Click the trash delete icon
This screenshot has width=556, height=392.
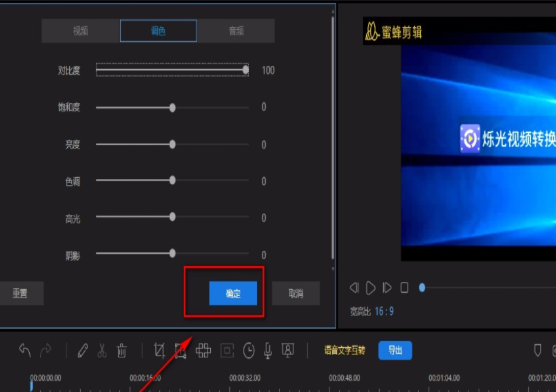pos(121,351)
